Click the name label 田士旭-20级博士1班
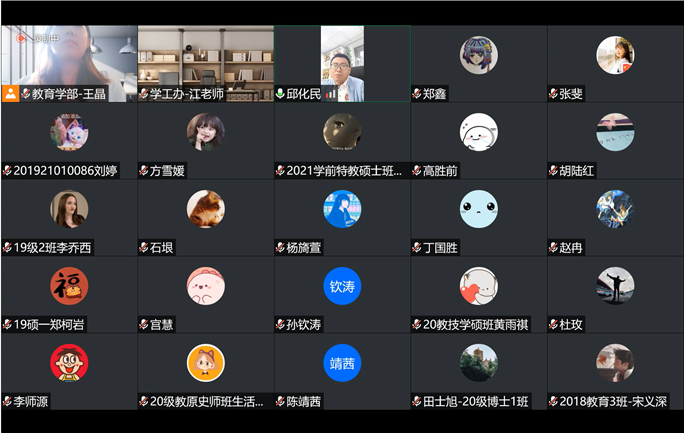The height and width of the screenshot is (433, 684). 476,401
